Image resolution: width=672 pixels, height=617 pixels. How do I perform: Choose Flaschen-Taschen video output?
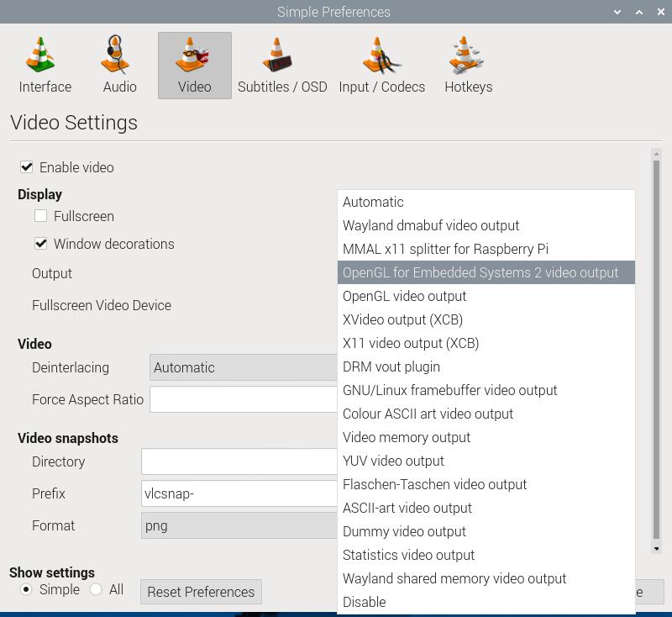(486, 484)
